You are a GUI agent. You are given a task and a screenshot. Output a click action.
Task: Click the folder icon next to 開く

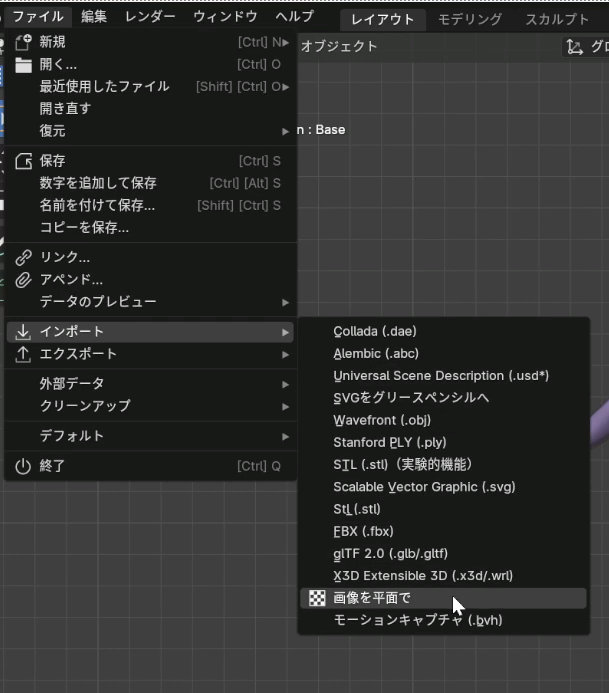click(x=23, y=65)
